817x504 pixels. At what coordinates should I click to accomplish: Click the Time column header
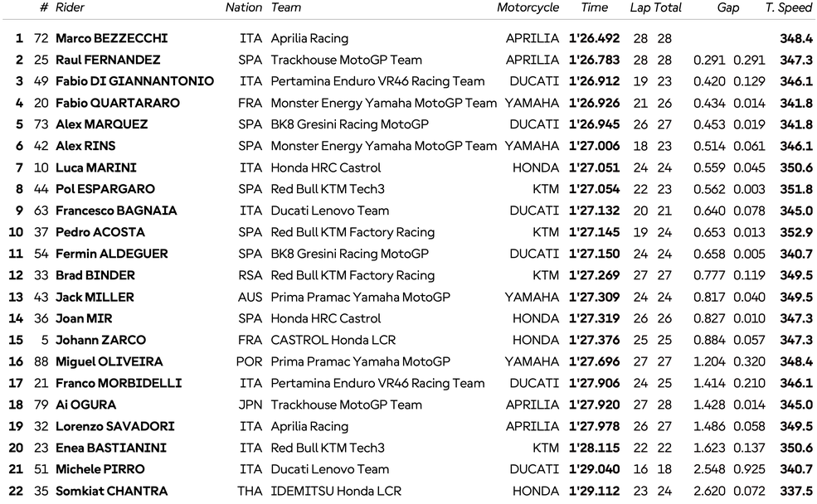pyautogui.click(x=594, y=7)
